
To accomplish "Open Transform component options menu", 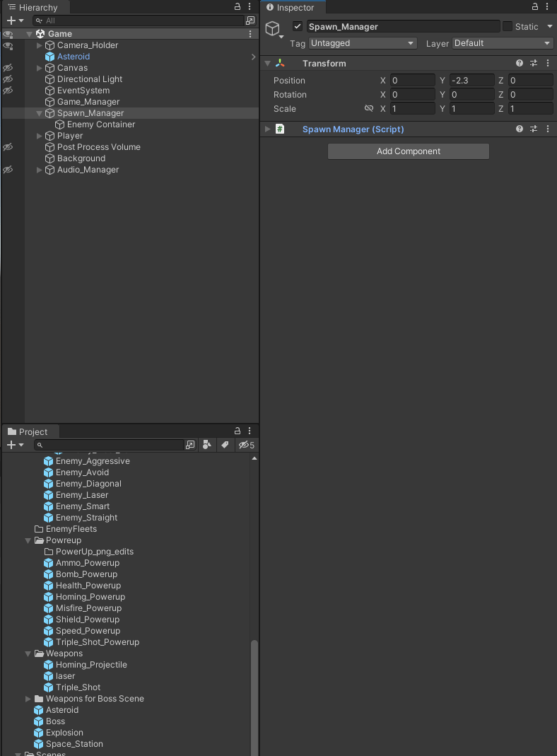I will [547, 63].
